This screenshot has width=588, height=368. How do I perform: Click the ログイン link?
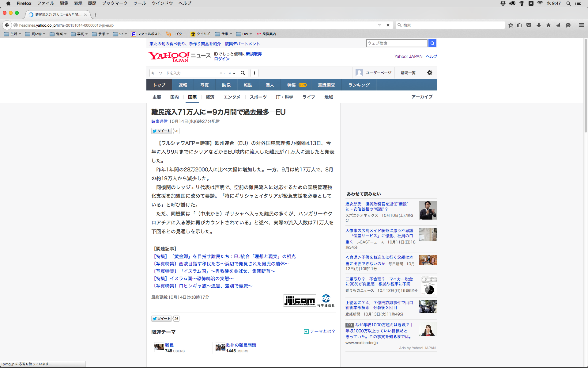tap(222, 59)
